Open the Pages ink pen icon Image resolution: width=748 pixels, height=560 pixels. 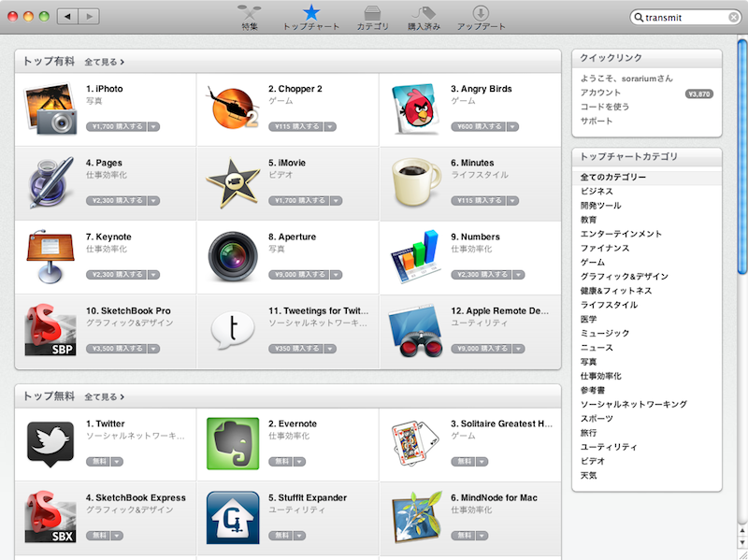point(50,182)
